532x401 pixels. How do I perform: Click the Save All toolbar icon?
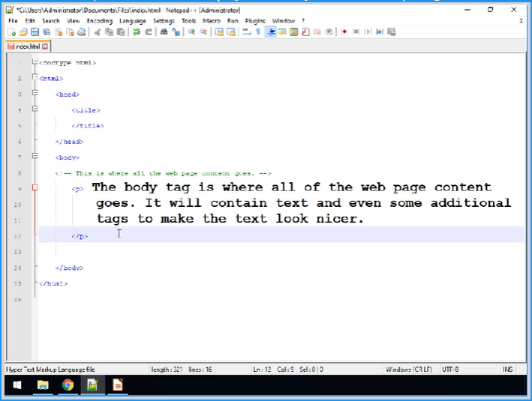pos(47,32)
